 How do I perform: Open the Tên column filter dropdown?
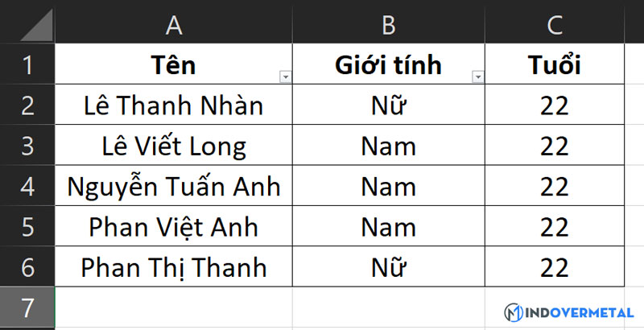pyautogui.click(x=284, y=76)
